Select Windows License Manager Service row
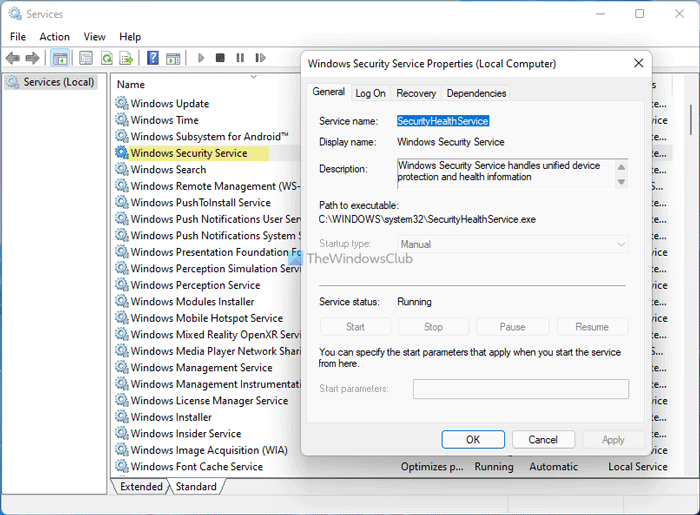 pyautogui.click(x=202, y=400)
